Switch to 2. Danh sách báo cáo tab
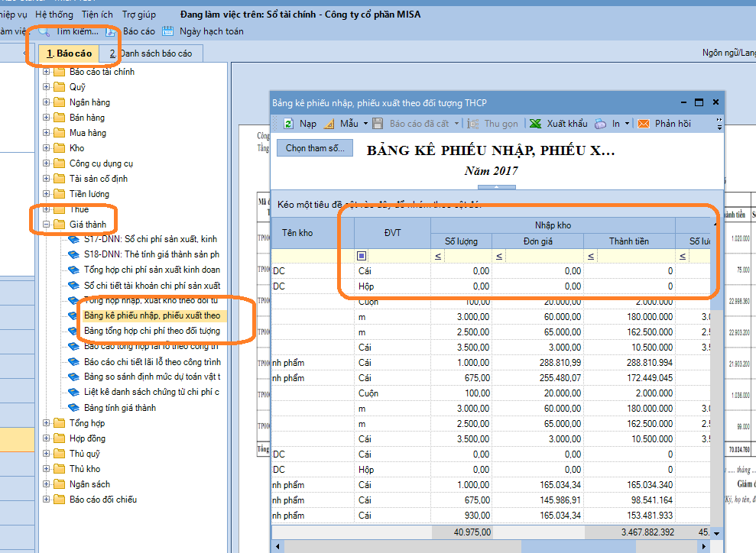 click(151, 53)
